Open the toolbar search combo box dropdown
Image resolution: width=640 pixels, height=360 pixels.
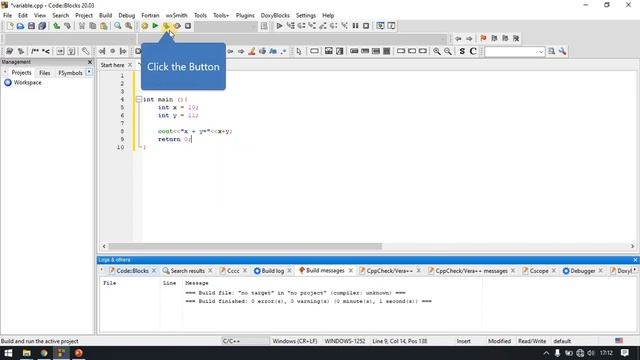[x=541, y=51]
